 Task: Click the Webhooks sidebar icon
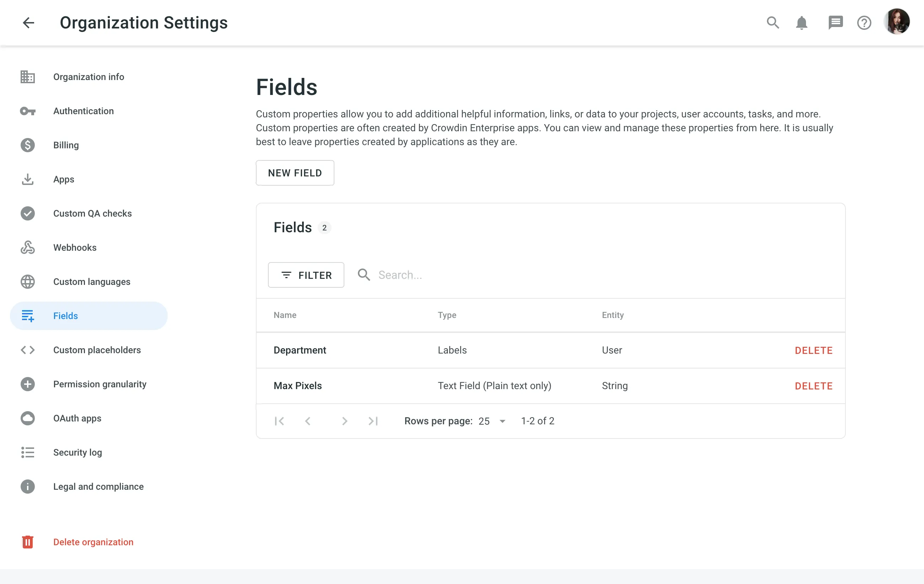(x=28, y=248)
